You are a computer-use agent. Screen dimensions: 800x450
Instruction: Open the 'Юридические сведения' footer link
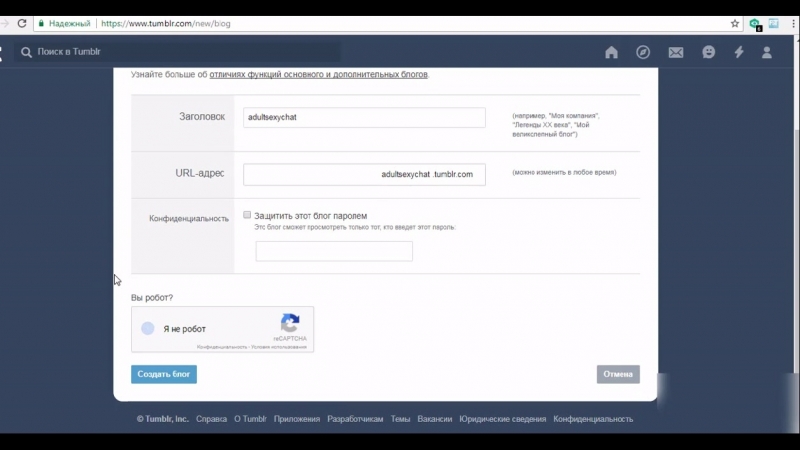pos(503,419)
